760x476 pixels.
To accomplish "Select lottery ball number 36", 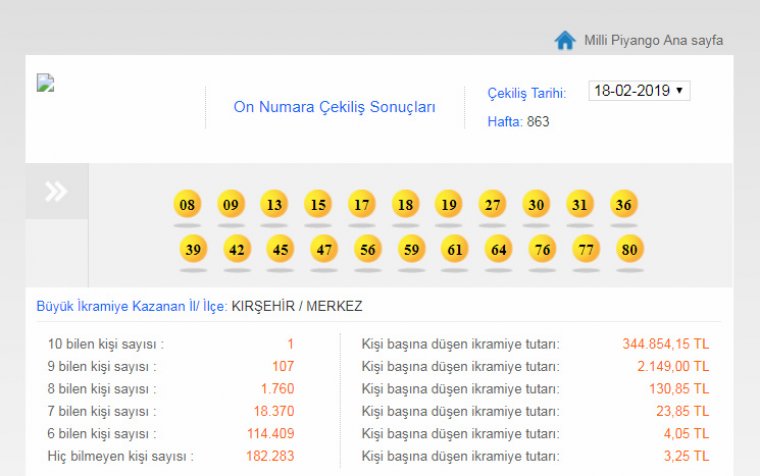I will 623,204.
